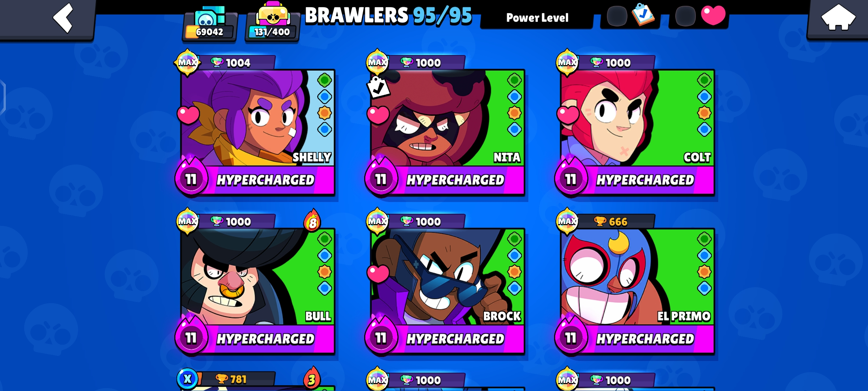Click Brock's heart favorite icon
Image resolution: width=868 pixels, height=391 pixels.
tap(378, 274)
